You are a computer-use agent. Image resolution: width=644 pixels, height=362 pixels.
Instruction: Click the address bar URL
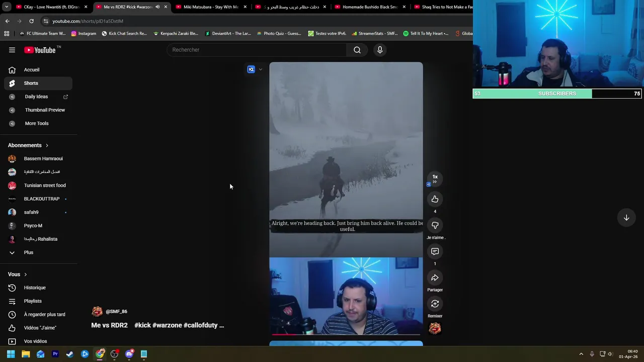(x=88, y=21)
